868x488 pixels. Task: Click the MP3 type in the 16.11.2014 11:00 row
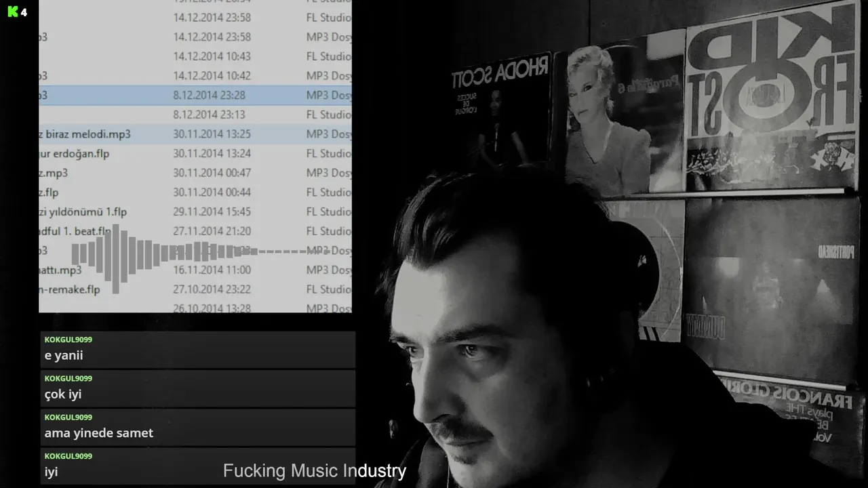pyautogui.click(x=329, y=270)
